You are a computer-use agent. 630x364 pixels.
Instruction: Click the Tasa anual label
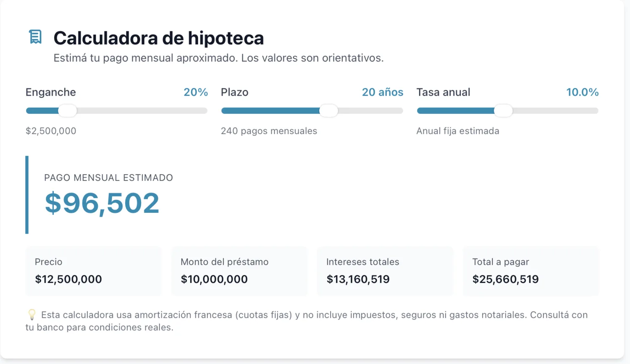click(x=444, y=92)
